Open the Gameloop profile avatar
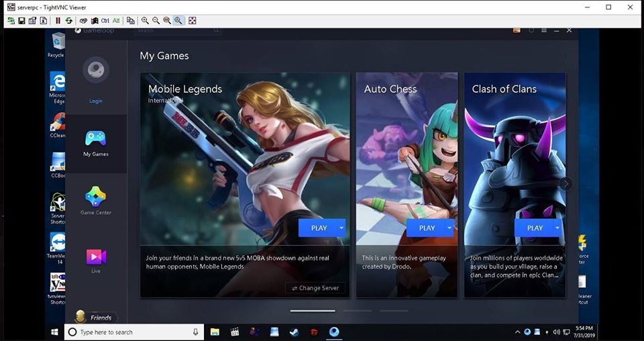This screenshot has height=341, width=644. [96, 69]
